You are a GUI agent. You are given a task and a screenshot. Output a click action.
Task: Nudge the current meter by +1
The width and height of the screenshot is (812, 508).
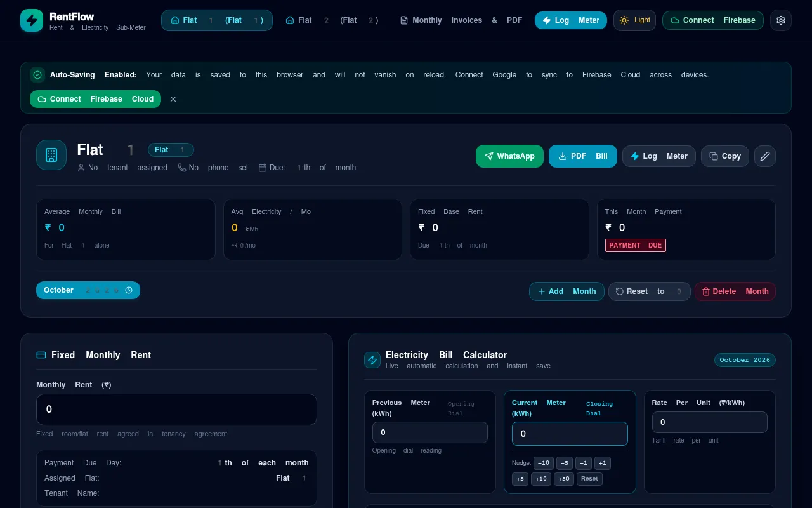click(603, 463)
